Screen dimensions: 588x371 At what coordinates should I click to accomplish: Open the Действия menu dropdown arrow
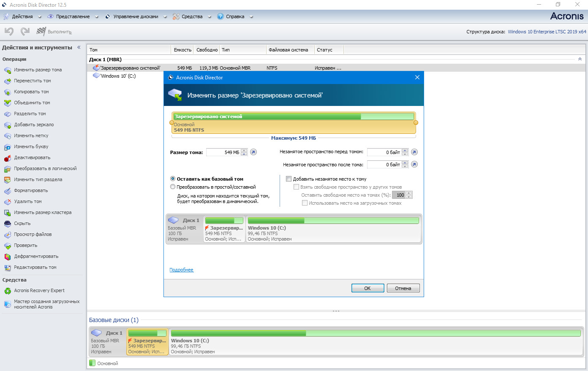click(x=40, y=17)
